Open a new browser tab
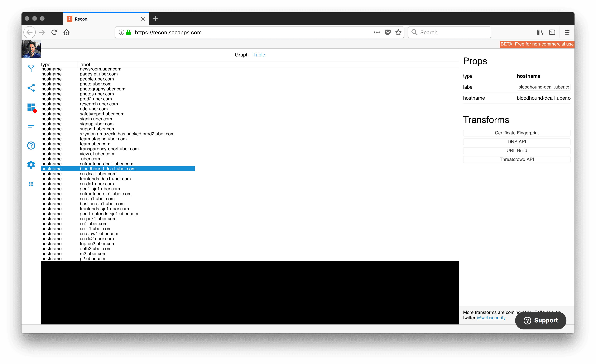This screenshot has height=364, width=596. tap(156, 19)
